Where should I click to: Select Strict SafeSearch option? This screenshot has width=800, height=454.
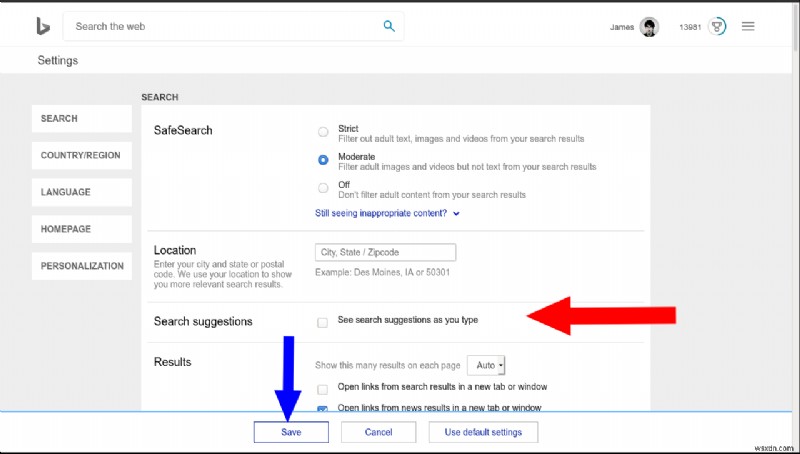pyautogui.click(x=323, y=132)
